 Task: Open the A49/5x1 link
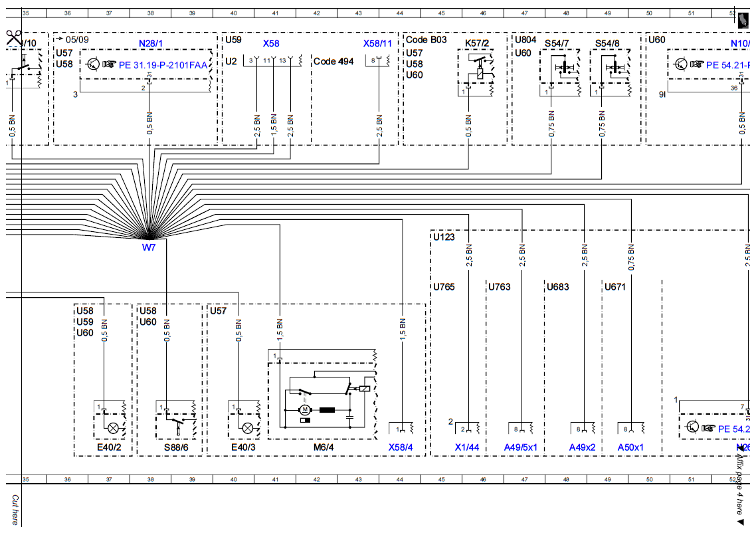point(521,447)
